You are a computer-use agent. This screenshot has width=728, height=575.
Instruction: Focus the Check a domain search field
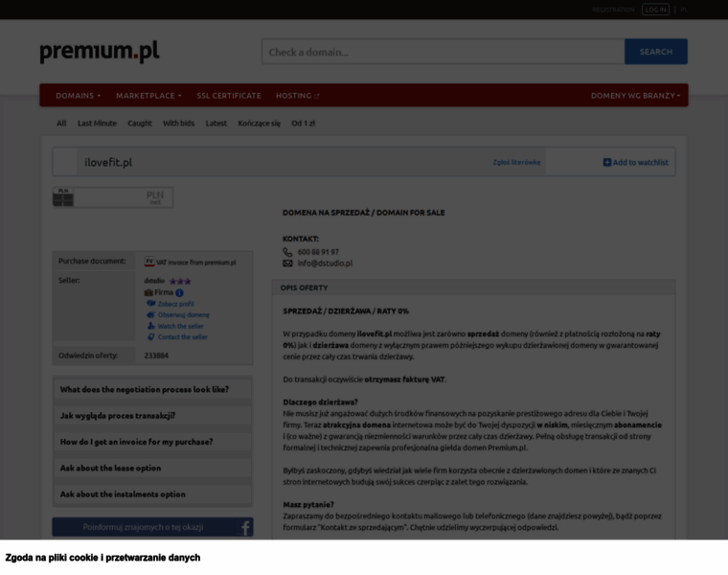pos(443,52)
